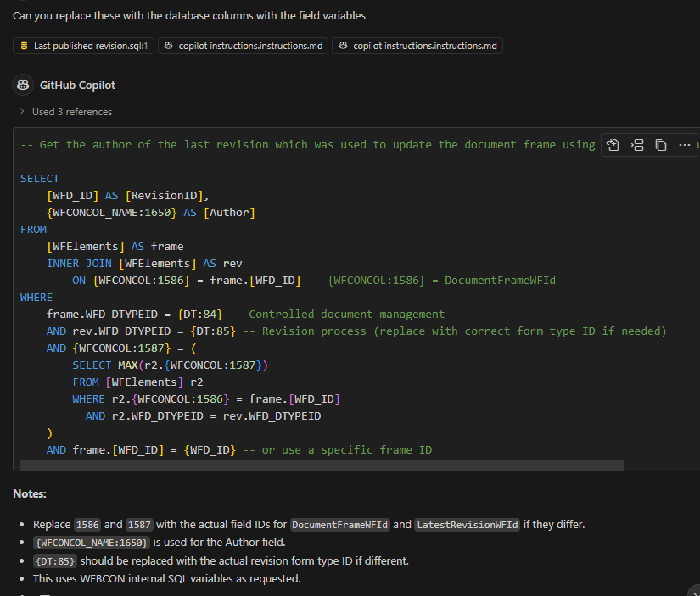Click the {WFCONCOL_NAME:1650} inline code in Notes

[x=92, y=543]
